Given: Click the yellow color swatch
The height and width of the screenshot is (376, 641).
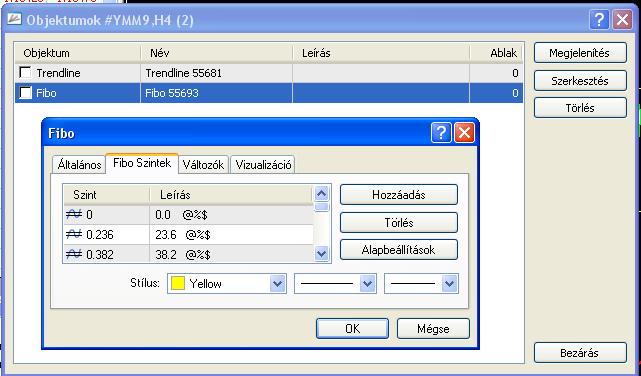Looking at the screenshot, I should (178, 284).
